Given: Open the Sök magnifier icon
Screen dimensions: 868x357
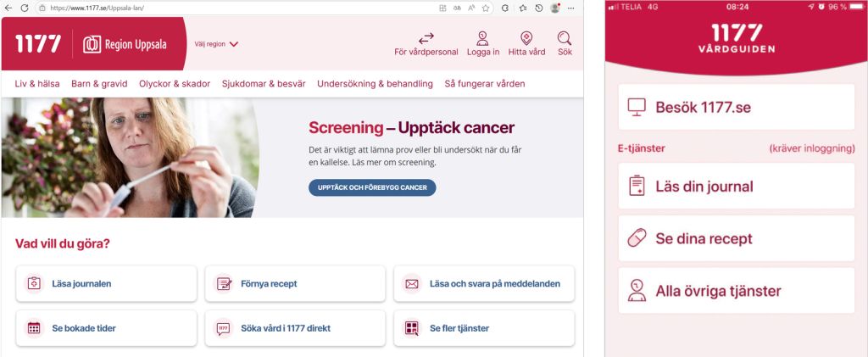Looking at the screenshot, I should pos(565,38).
